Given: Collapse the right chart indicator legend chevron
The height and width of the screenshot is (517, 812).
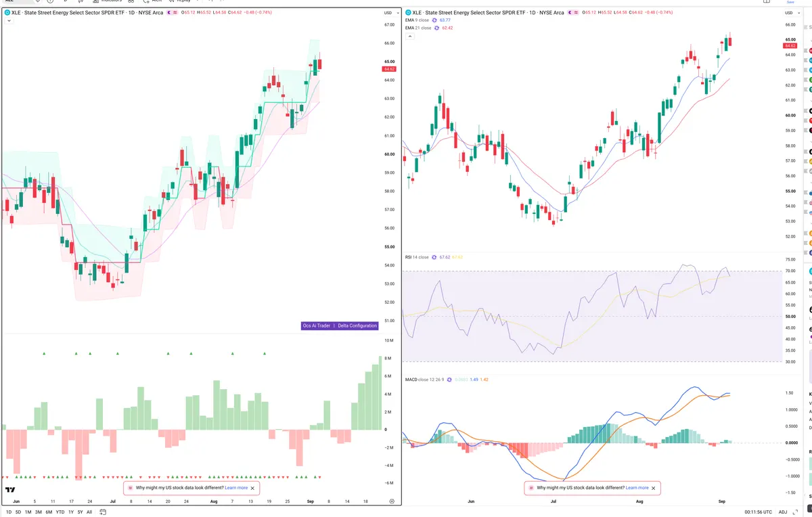Looking at the screenshot, I should click(409, 38).
